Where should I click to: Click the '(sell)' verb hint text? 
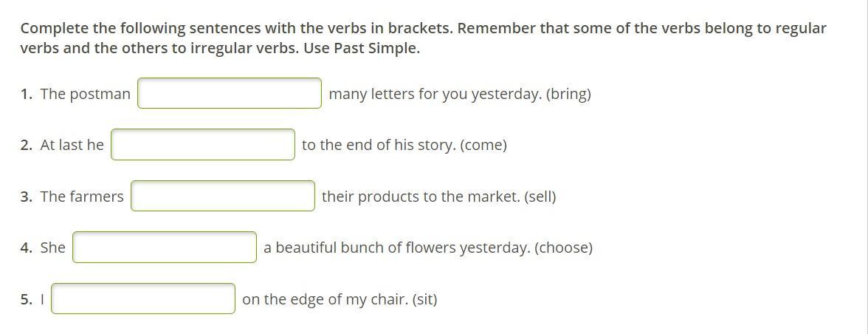pyautogui.click(x=540, y=197)
